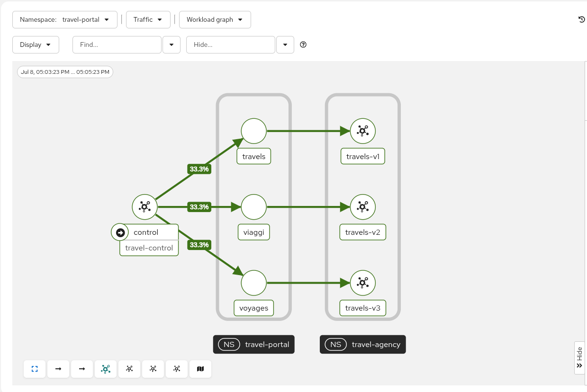Click the zoom-to-fit graph icon
Image resolution: width=587 pixels, height=392 pixels.
pyautogui.click(x=35, y=369)
